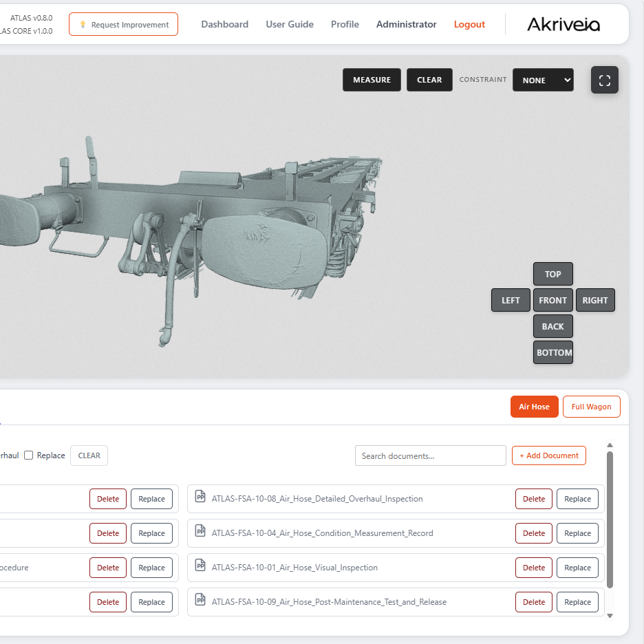644x644 pixels.
Task: Navigate to Profile
Action: pyautogui.click(x=345, y=25)
